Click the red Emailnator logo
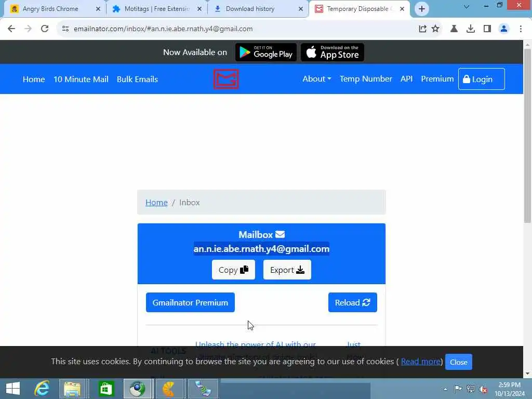This screenshot has width=532, height=399. click(x=226, y=79)
